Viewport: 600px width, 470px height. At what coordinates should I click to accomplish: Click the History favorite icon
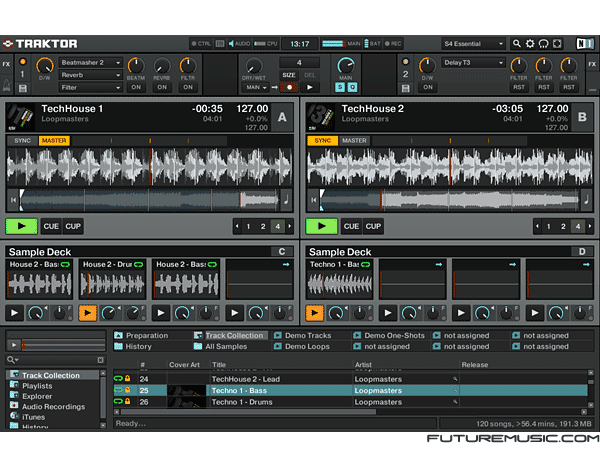(118, 346)
